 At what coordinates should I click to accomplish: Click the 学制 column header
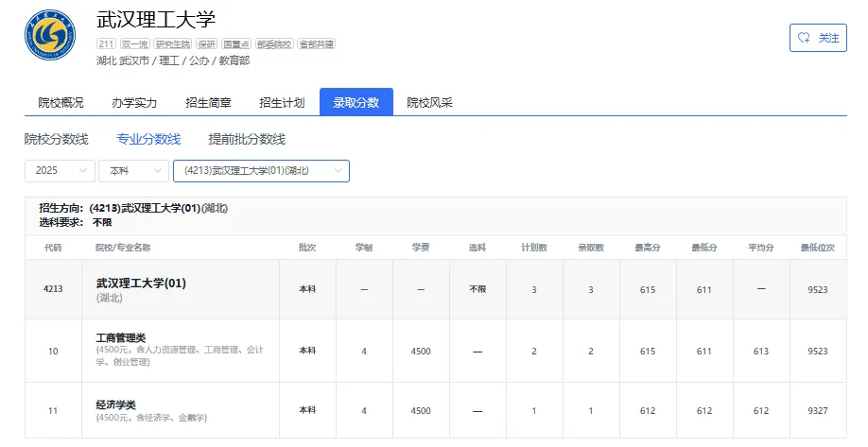(x=364, y=248)
